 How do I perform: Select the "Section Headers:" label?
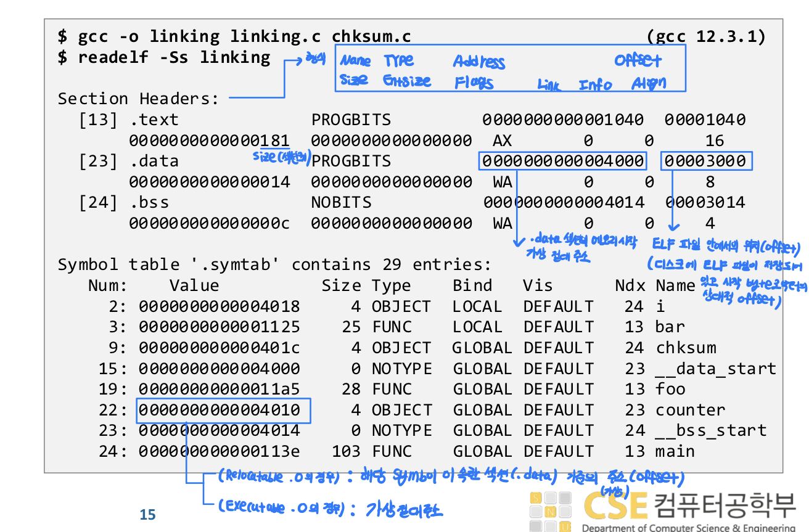pyautogui.click(x=139, y=99)
